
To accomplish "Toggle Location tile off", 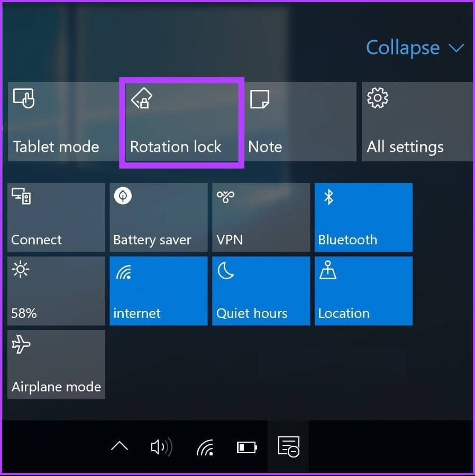I will click(x=363, y=291).
